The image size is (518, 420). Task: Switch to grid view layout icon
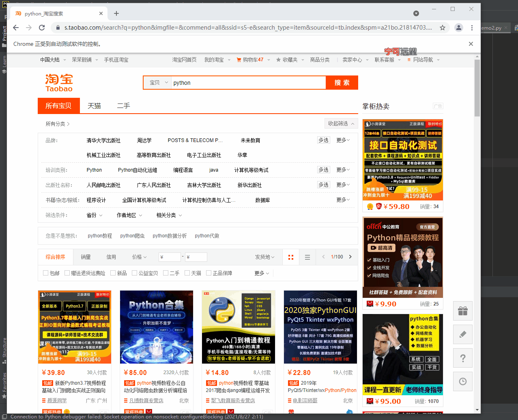(x=290, y=257)
